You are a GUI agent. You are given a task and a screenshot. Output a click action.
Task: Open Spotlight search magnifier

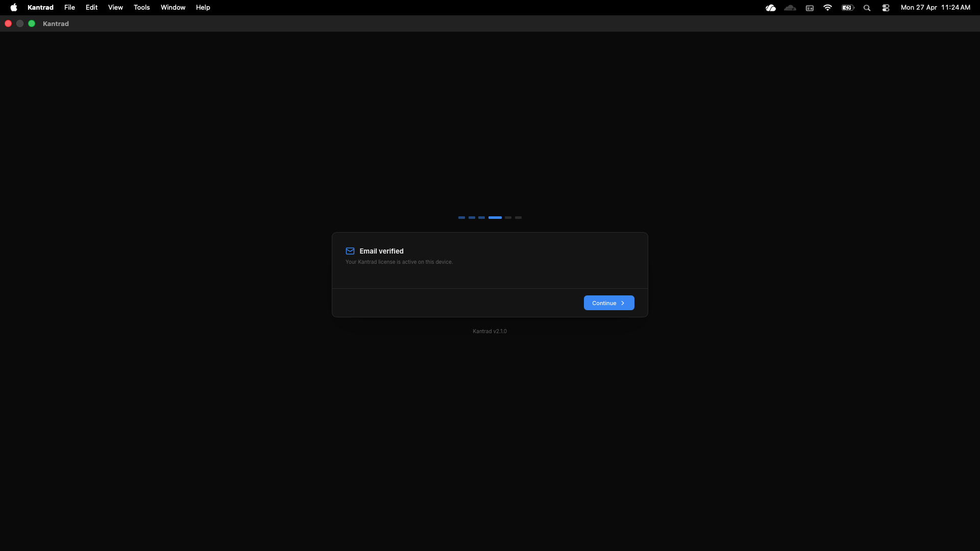(x=867, y=8)
